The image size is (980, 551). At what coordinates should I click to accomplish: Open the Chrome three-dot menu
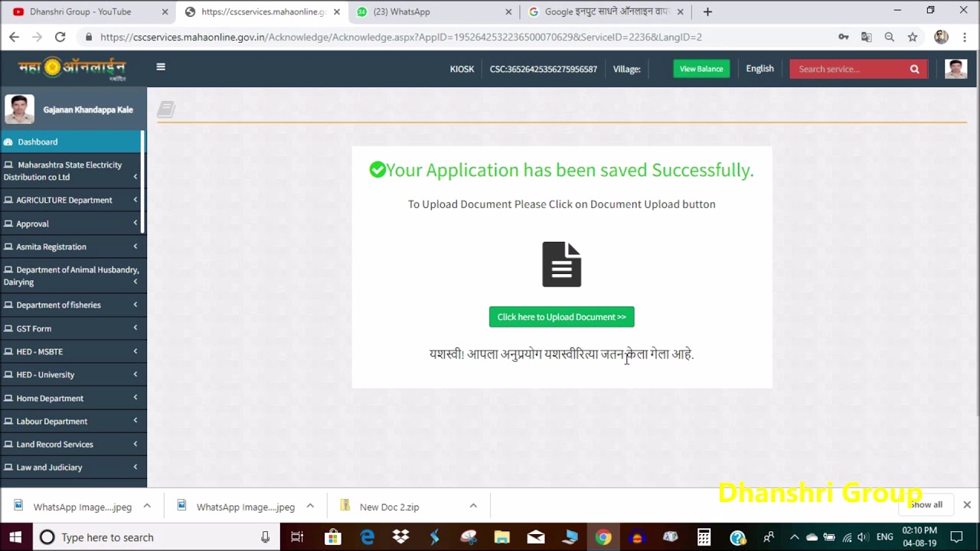tap(964, 37)
